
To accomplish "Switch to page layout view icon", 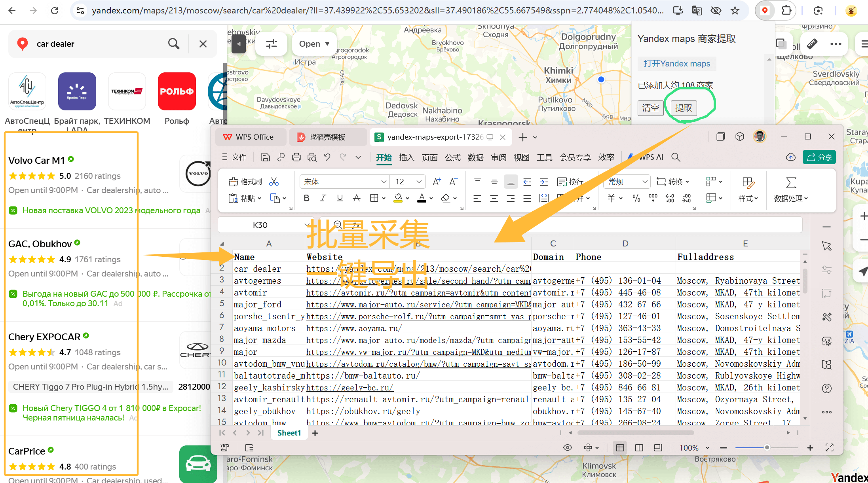I will pyautogui.click(x=639, y=448).
